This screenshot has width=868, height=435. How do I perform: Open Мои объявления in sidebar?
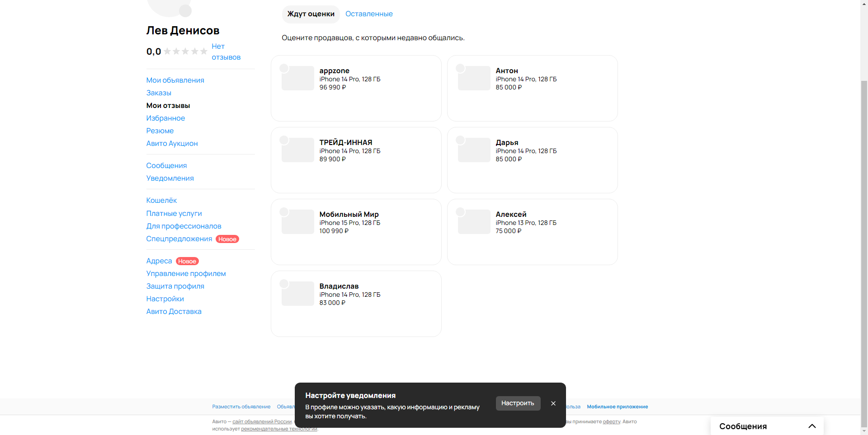tap(175, 80)
